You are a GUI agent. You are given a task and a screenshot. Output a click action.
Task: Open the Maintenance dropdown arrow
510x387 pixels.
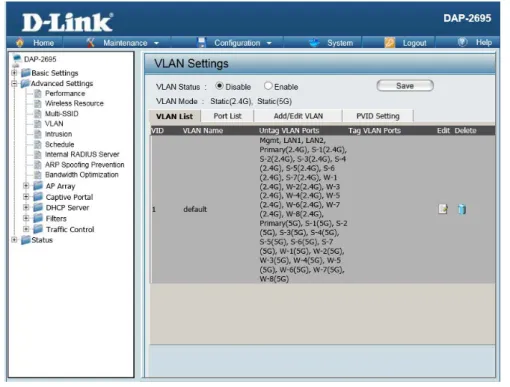point(156,43)
